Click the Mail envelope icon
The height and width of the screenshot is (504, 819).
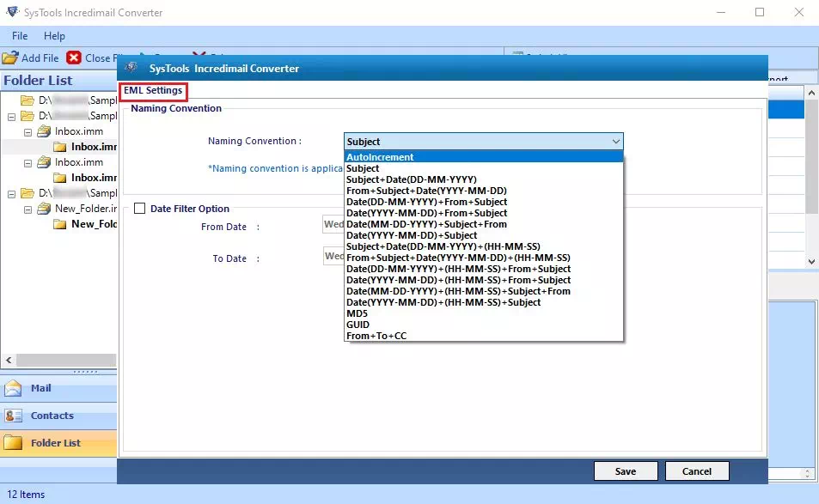(x=13, y=388)
